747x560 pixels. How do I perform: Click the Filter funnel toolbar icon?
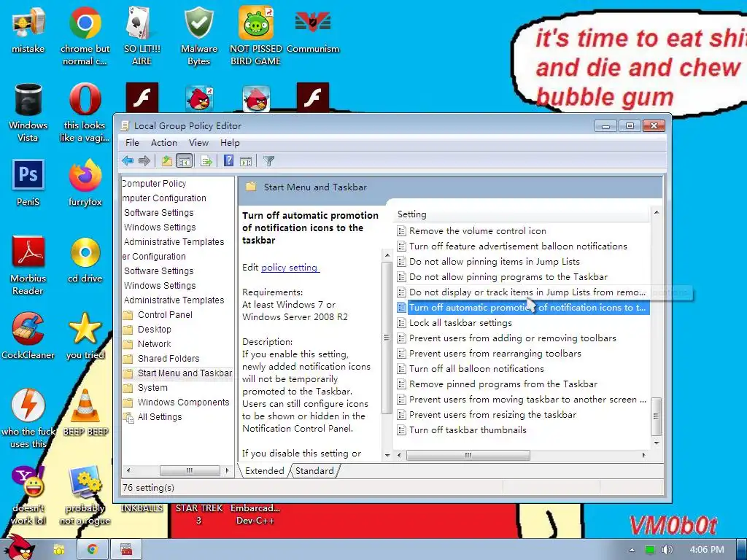click(268, 161)
